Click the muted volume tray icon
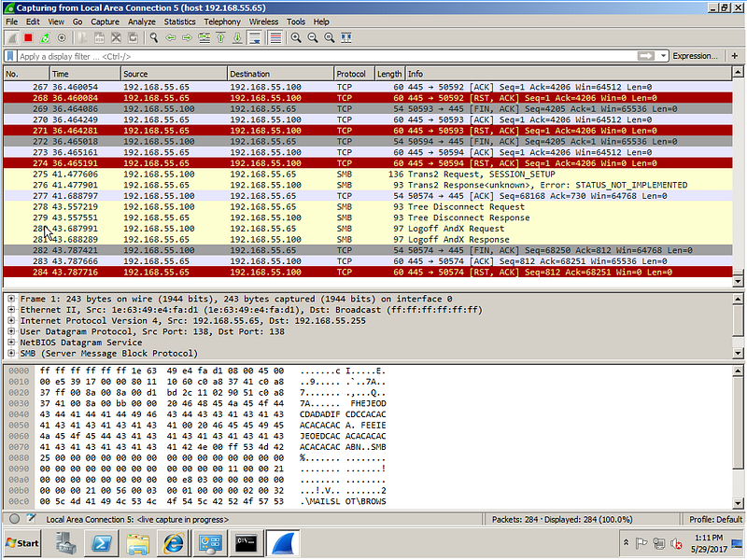The height and width of the screenshot is (560, 747). click(x=675, y=543)
